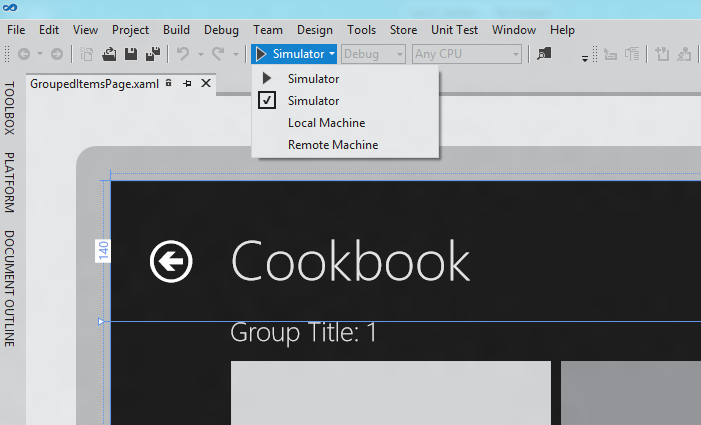701x425 pixels.
Task: Click the 140 row height label
Action: tap(103, 251)
